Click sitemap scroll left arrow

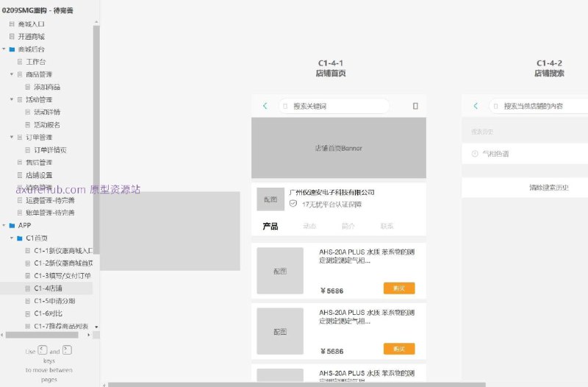[x=2, y=335]
